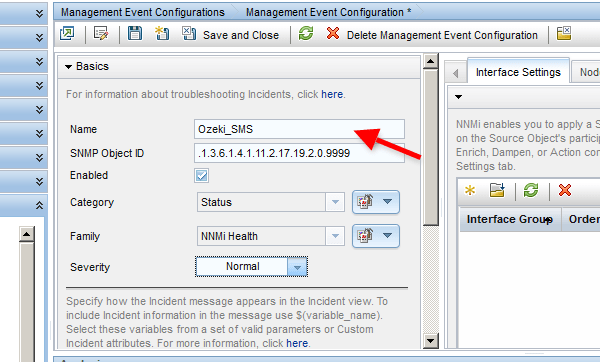Click the sidebar scrollbar up arrow
This screenshot has width=600, height=362.
point(26,234)
